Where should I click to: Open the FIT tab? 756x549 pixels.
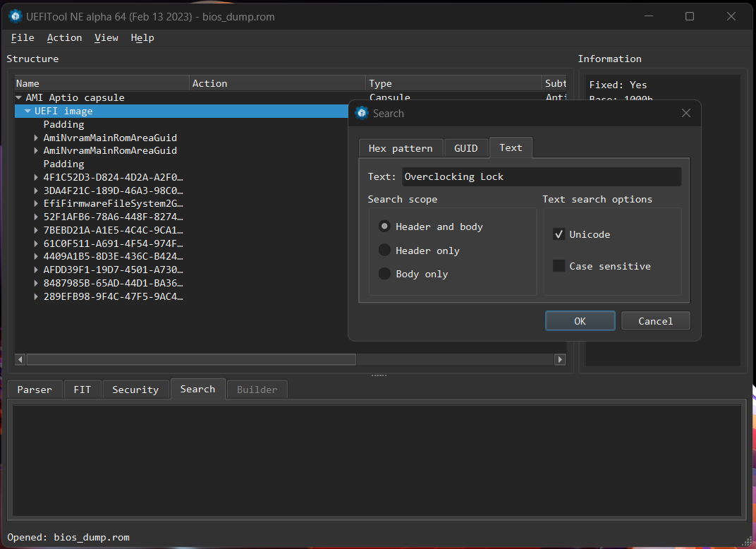coord(82,390)
